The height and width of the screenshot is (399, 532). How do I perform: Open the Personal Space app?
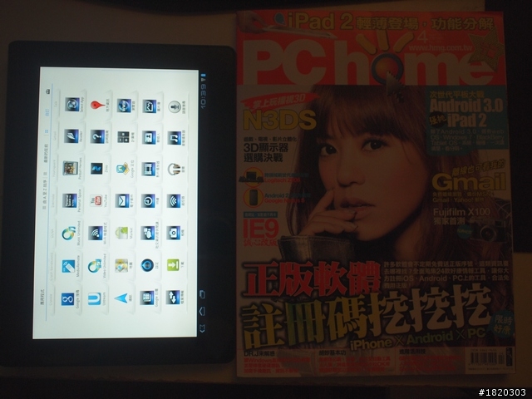[x=70, y=200]
